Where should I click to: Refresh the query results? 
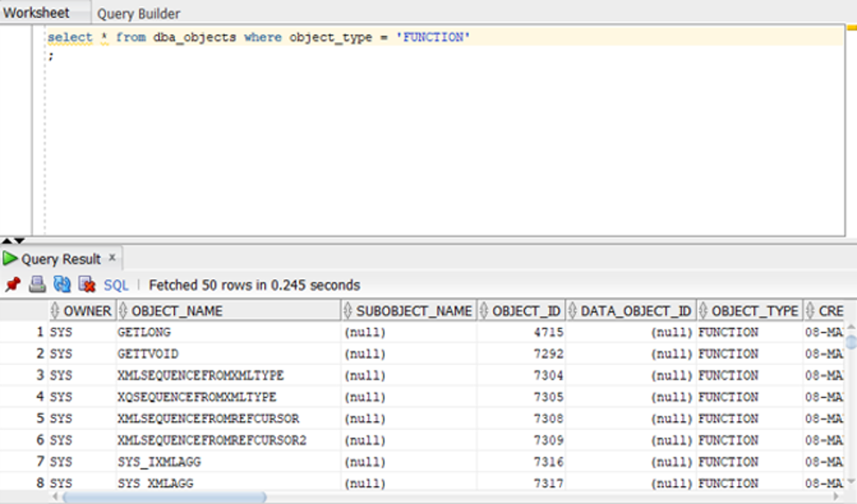[62, 285]
